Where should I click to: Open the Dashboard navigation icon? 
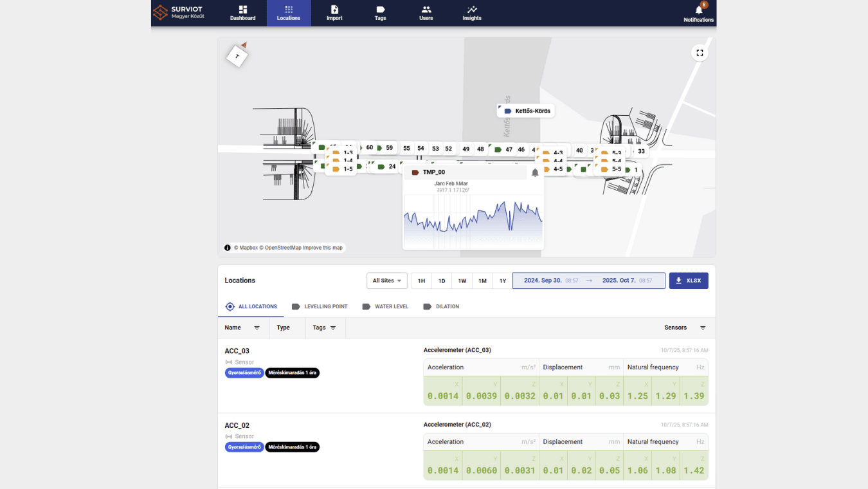[242, 10]
